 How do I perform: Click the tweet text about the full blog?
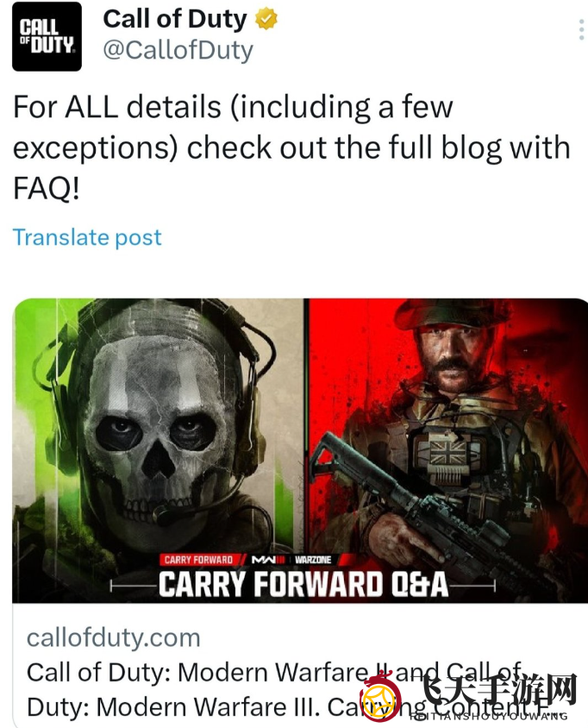[x=291, y=147]
